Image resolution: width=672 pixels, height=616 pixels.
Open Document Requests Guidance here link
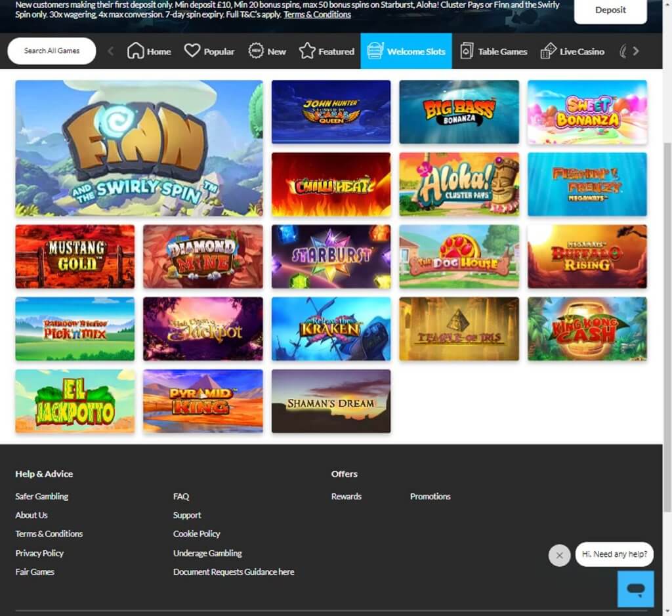234,572
